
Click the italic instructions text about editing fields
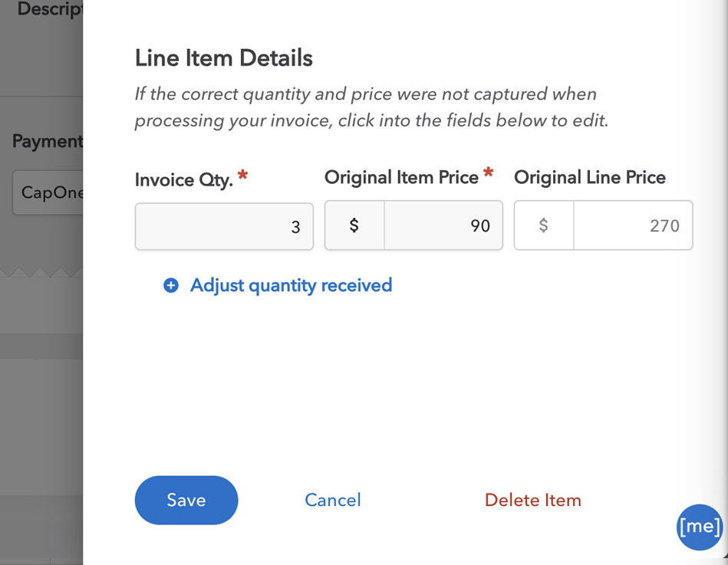371,107
